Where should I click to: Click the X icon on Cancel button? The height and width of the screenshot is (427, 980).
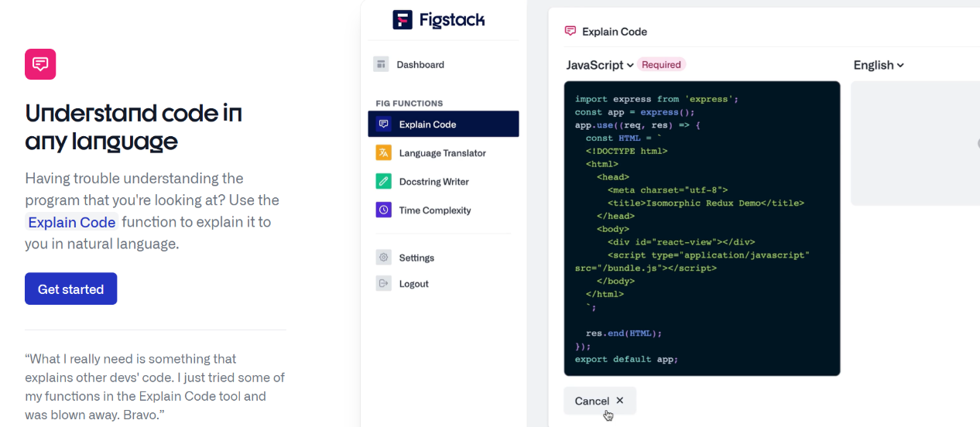coord(620,400)
